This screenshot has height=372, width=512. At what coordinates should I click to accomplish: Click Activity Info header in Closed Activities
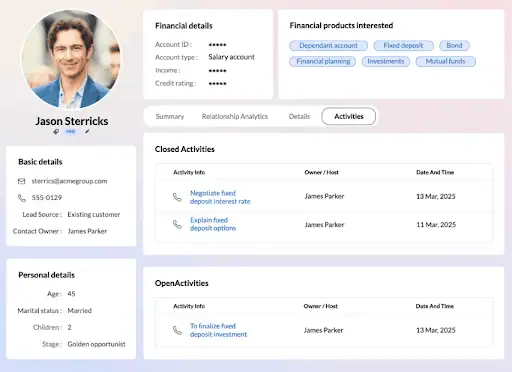pos(189,172)
